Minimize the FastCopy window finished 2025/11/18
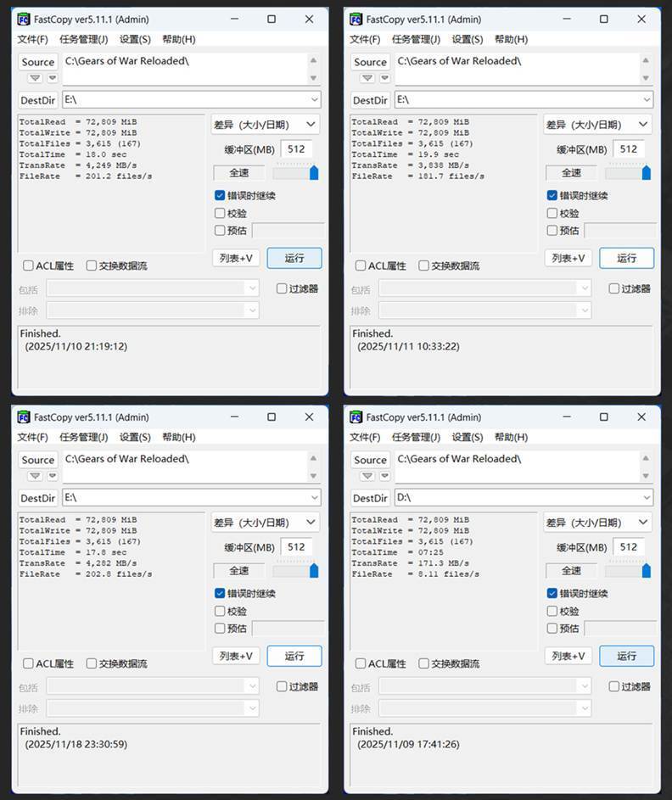 (x=234, y=417)
